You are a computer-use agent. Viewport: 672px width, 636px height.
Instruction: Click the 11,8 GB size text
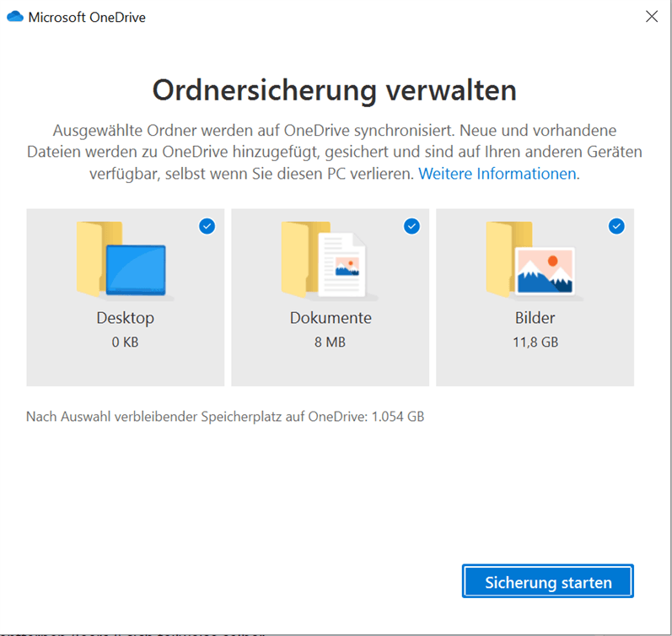pyautogui.click(x=535, y=342)
